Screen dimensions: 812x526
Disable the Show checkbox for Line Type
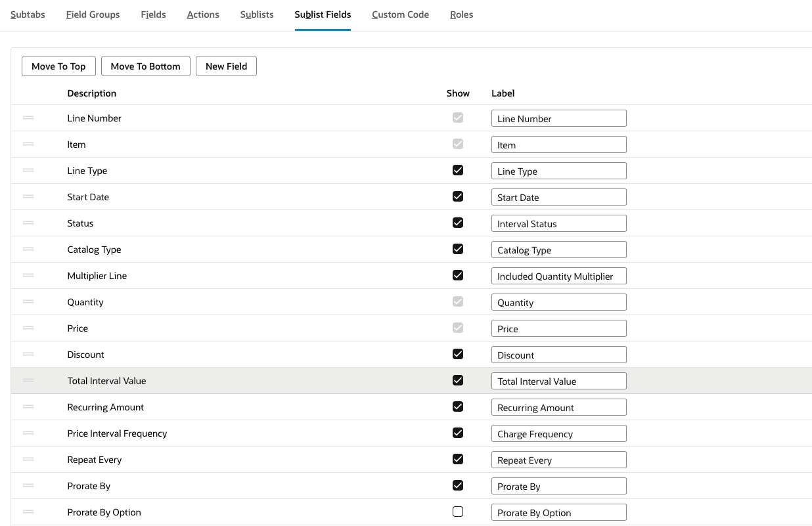pos(458,169)
